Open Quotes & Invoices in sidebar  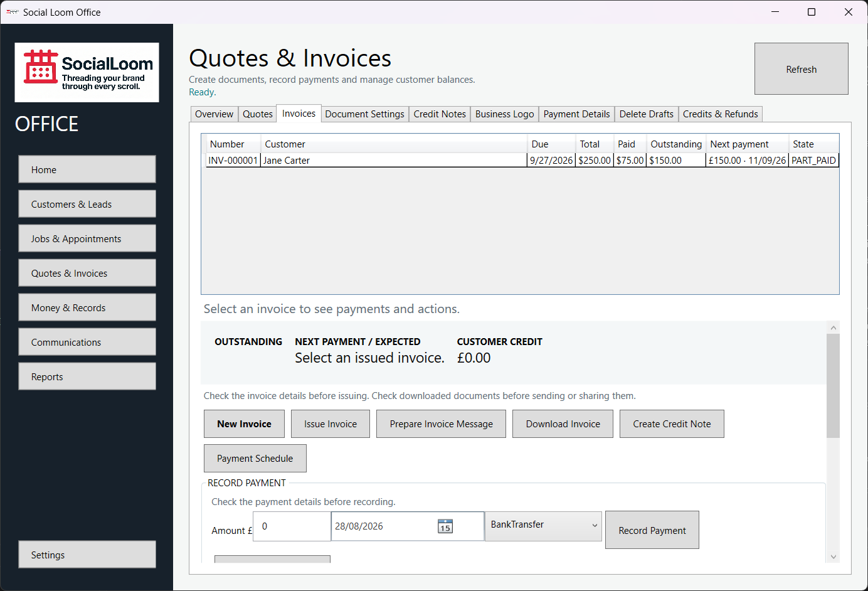click(x=87, y=273)
